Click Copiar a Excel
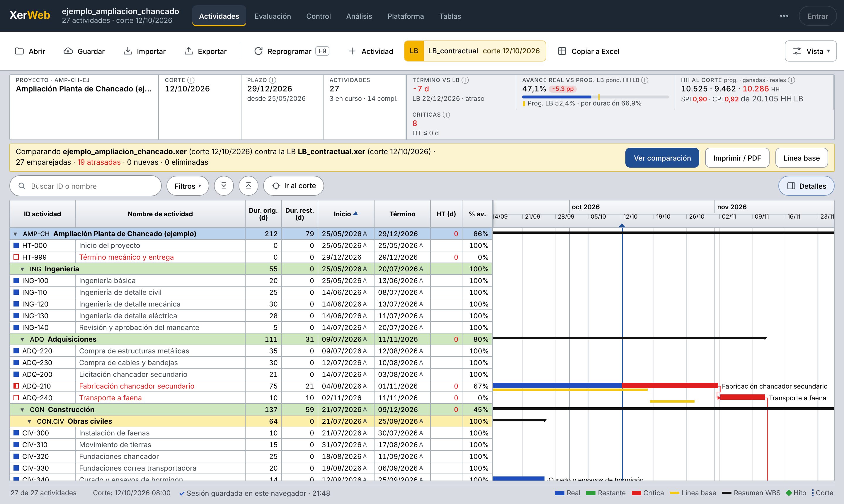Image resolution: width=844 pixels, height=504 pixels. coord(588,51)
